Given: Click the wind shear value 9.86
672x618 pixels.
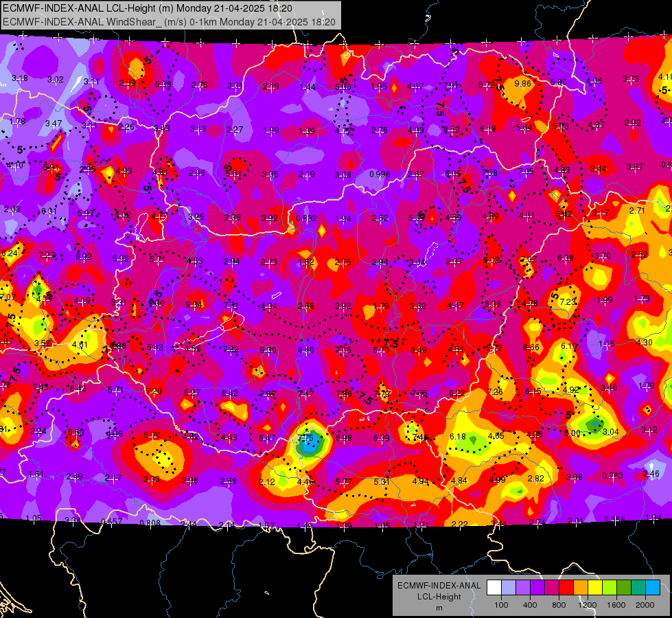Looking at the screenshot, I should 522,84.
